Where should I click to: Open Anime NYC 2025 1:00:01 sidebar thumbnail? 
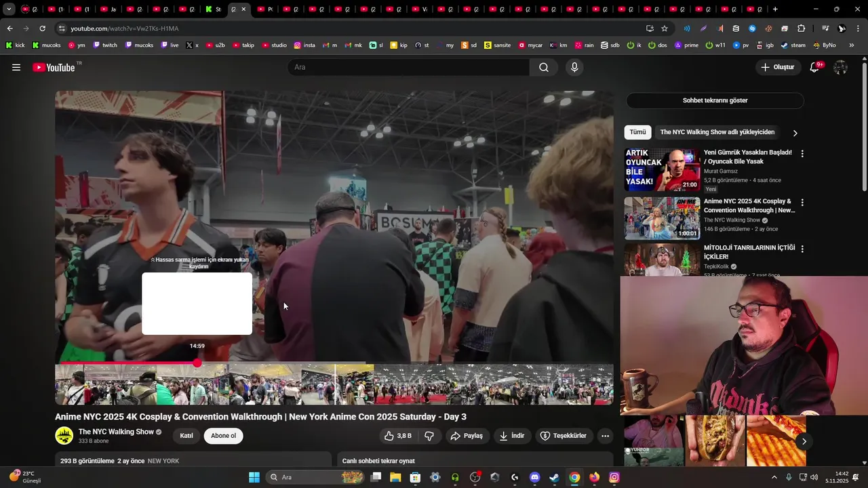tap(662, 218)
